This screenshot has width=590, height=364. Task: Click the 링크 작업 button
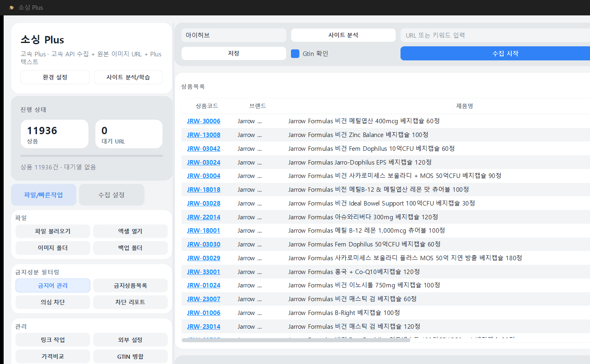53,340
